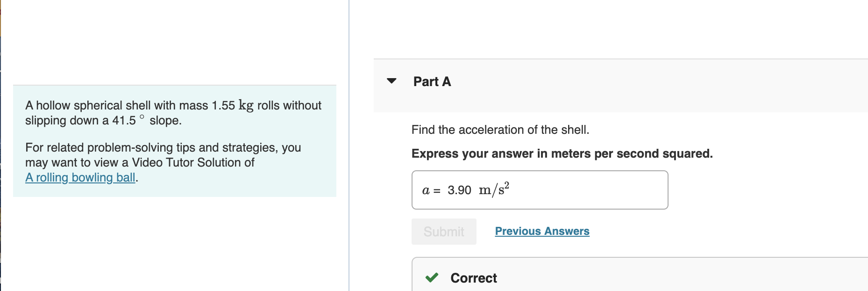Click the bold answer-format instruction text
This screenshot has width=868, height=291.
pyautogui.click(x=562, y=153)
